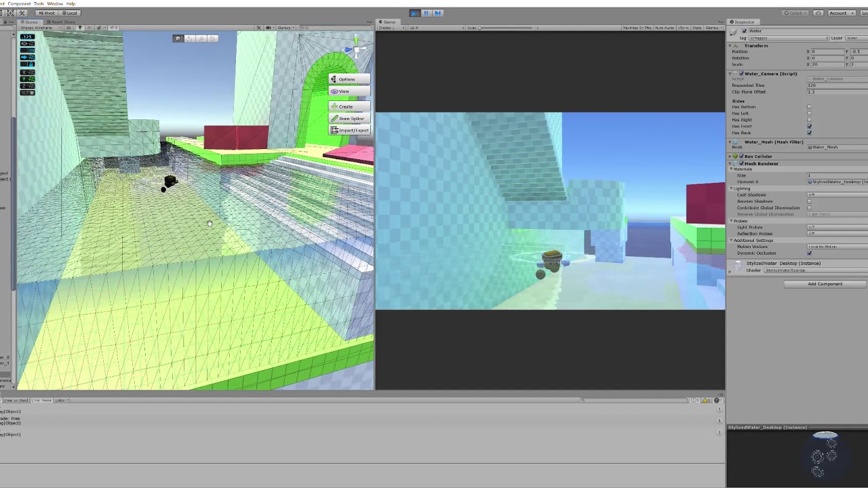Image resolution: width=868 pixels, height=488 pixels.
Task: Toggle the 3D perspective grid icon
Action: 27,93
